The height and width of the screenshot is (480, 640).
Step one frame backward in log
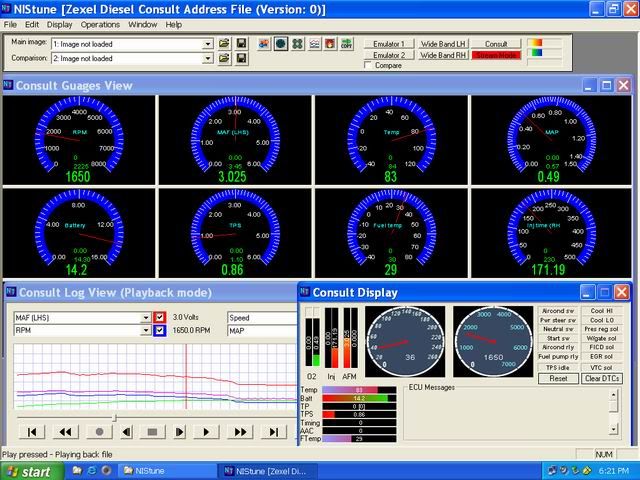point(127,431)
